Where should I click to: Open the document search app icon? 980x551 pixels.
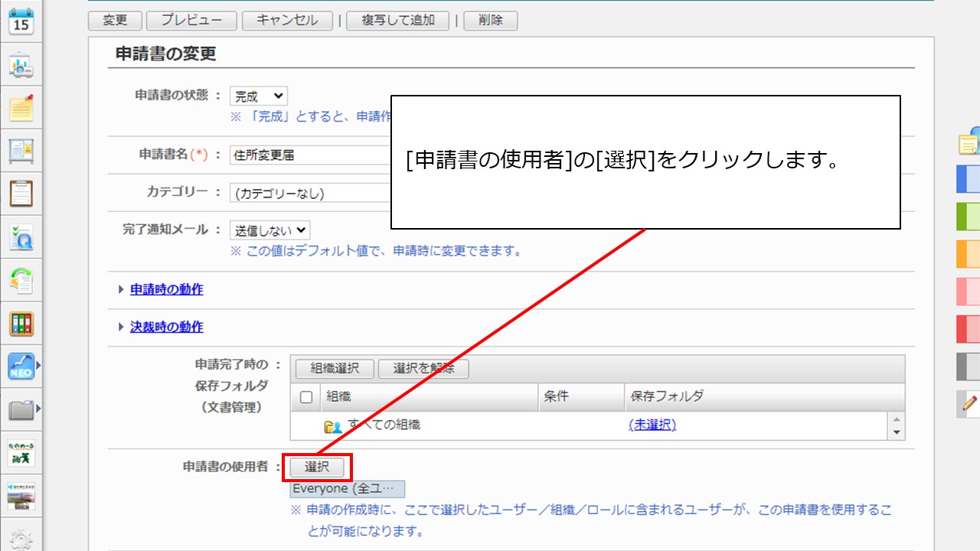coord(21,237)
